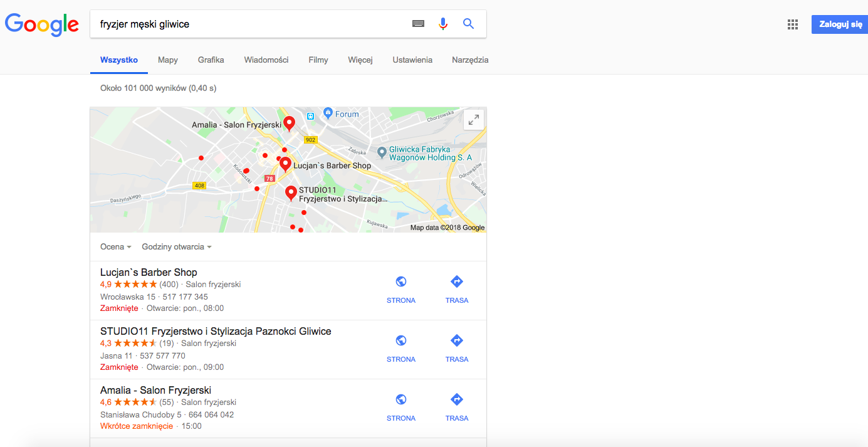868x447 pixels.
Task: Click the magnifying glass search button
Action: (468, 24)
